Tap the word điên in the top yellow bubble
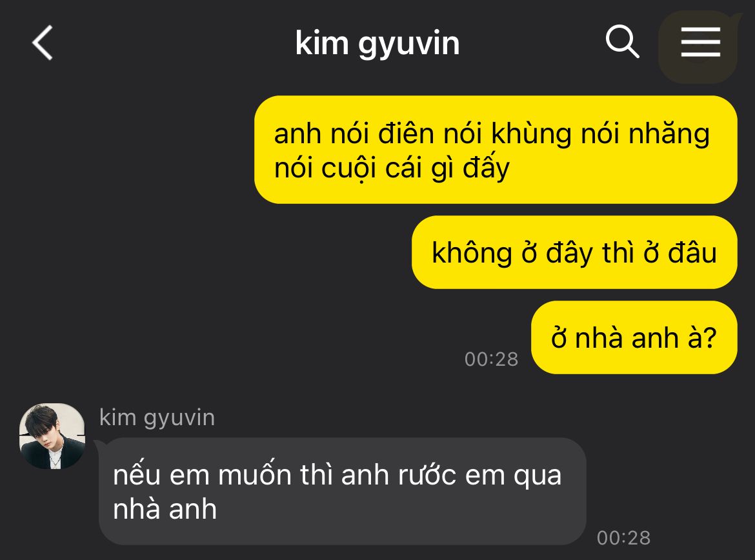The width and height of the screenshot is (755, 560). coord(406,133)
